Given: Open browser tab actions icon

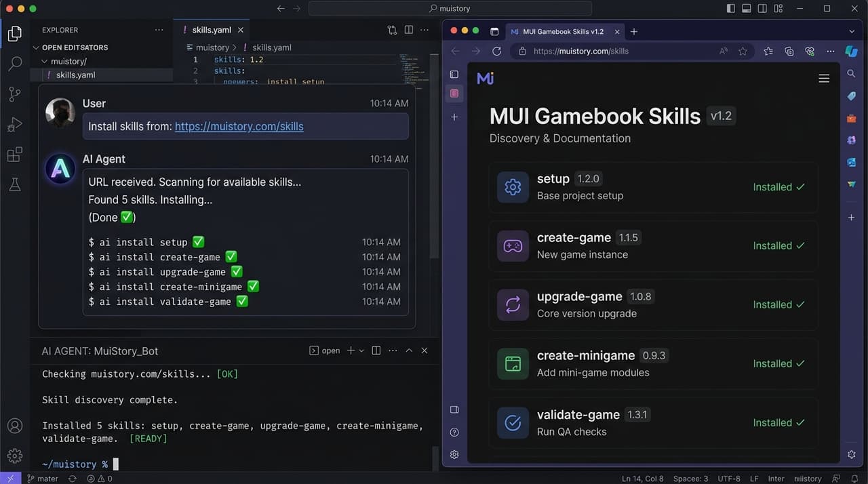Looking at the screenshot, I should tap(494, 32).
